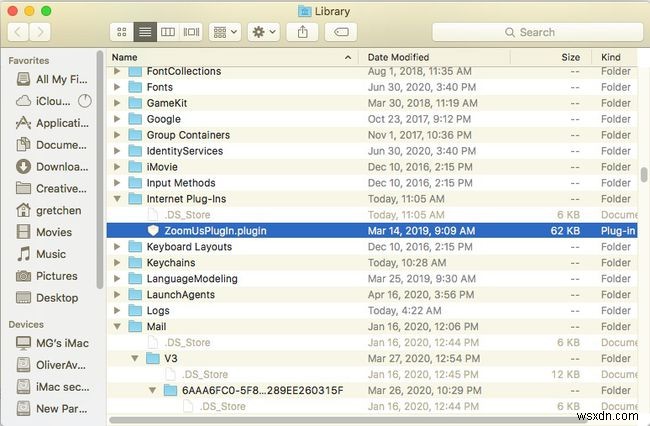Click the vertical scrollbar thumb

644,174
